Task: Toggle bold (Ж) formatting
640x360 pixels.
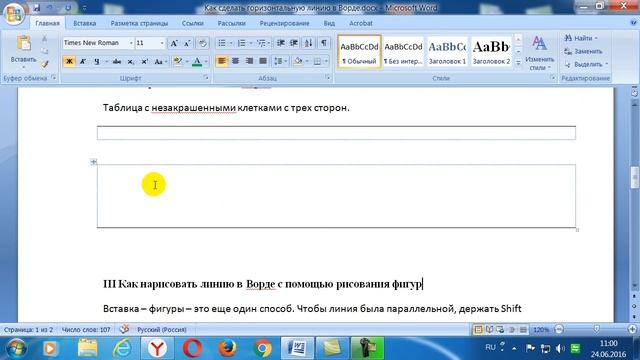Action: [x=69, y=61]
